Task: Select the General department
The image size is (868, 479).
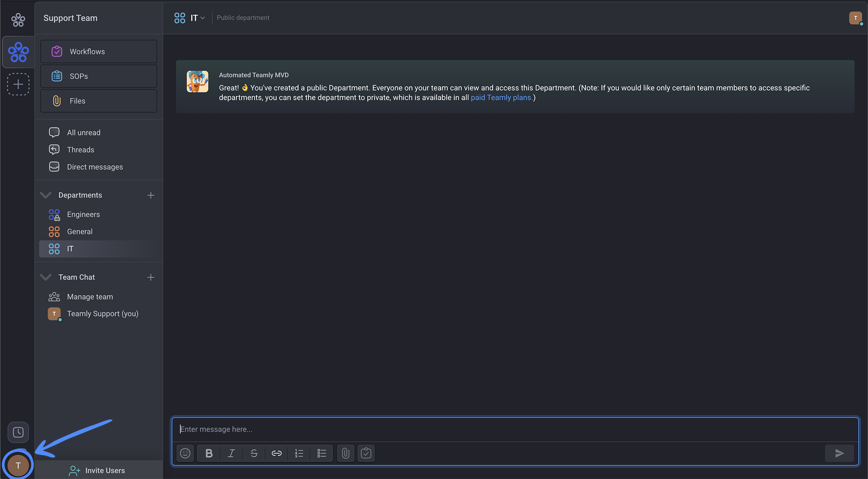Action: click(x=98, y=232)
